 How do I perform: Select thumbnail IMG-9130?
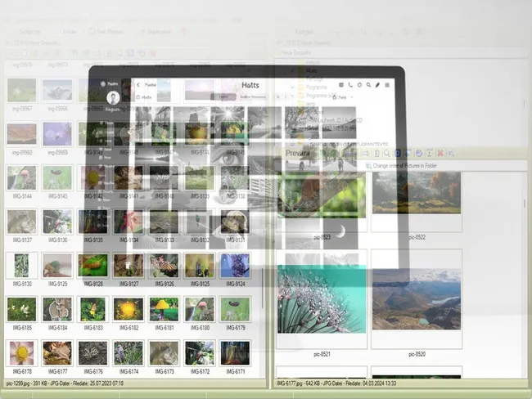pos(22,266)
